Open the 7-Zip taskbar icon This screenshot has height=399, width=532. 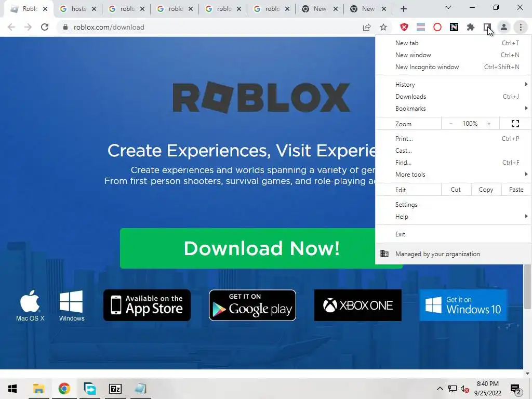[x=115, y=389]
